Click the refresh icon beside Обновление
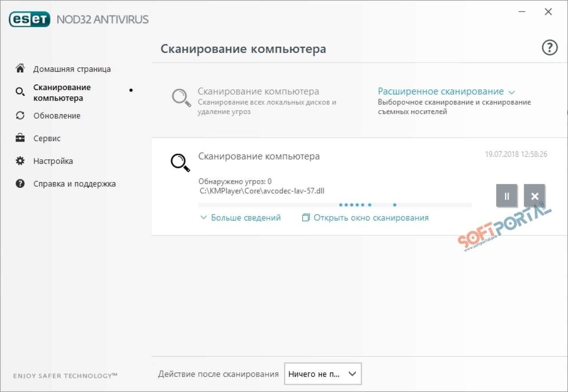 click(x=20, y=115)
